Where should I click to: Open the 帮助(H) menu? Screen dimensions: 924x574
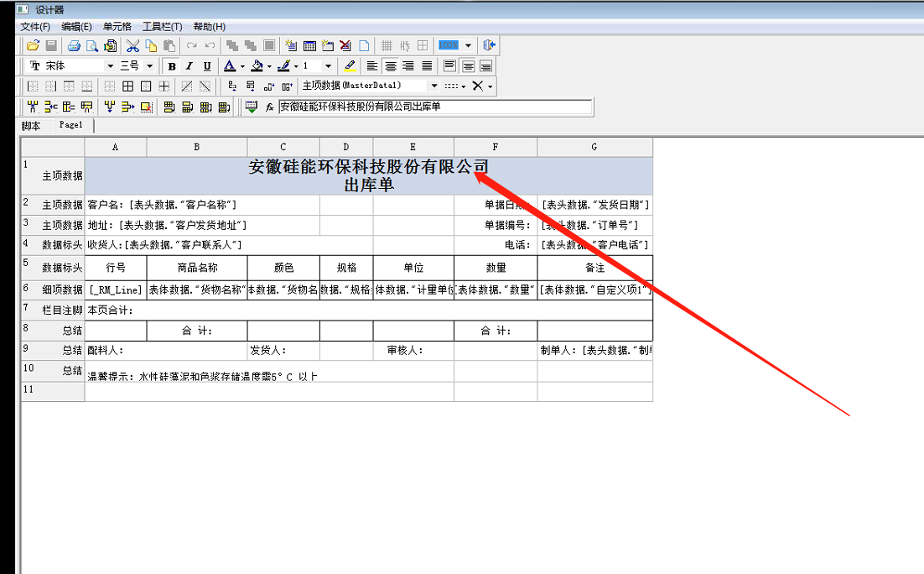pos(209,27)
